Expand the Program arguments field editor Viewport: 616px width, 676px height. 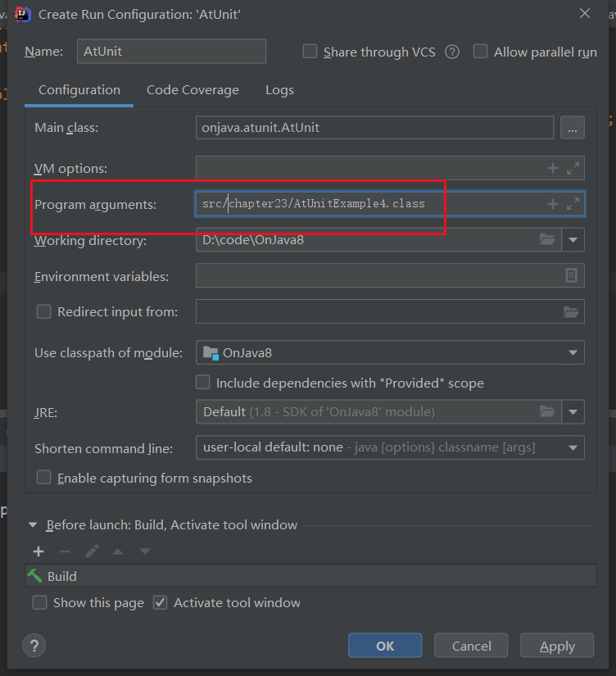pyautogui.click(x=573, y=204)
